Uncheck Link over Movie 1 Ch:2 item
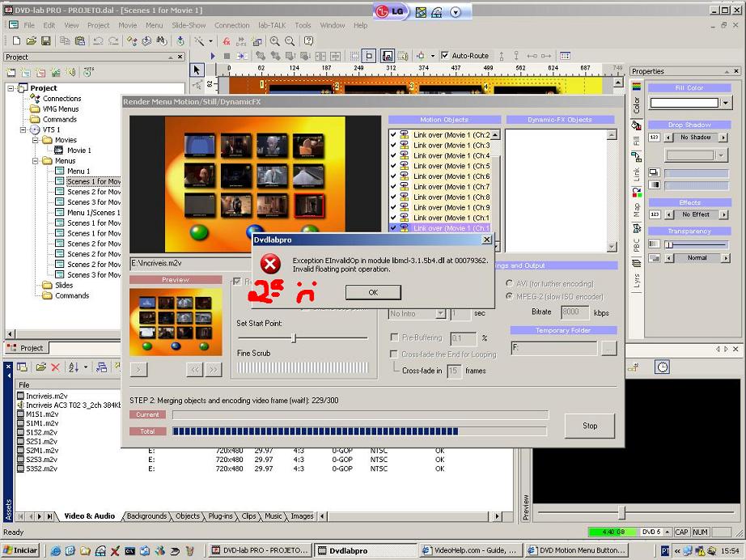Screen dimensions: 746x560 click(x=393, y=134)
